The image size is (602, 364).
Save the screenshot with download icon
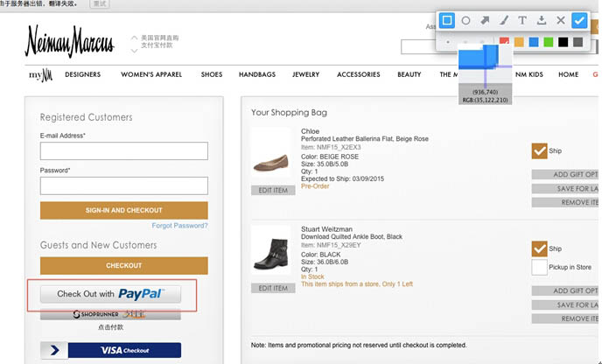[x=542, y=19]
